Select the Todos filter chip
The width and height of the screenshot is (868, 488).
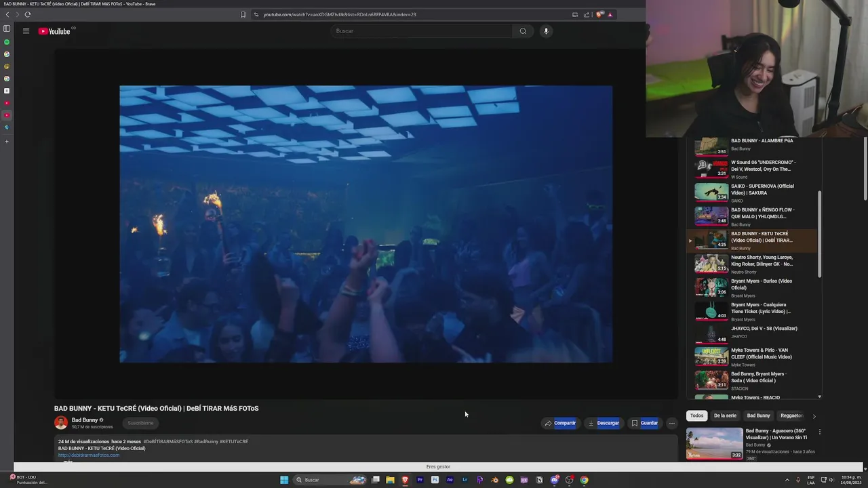pyautogui.click(x=697, y=415)
